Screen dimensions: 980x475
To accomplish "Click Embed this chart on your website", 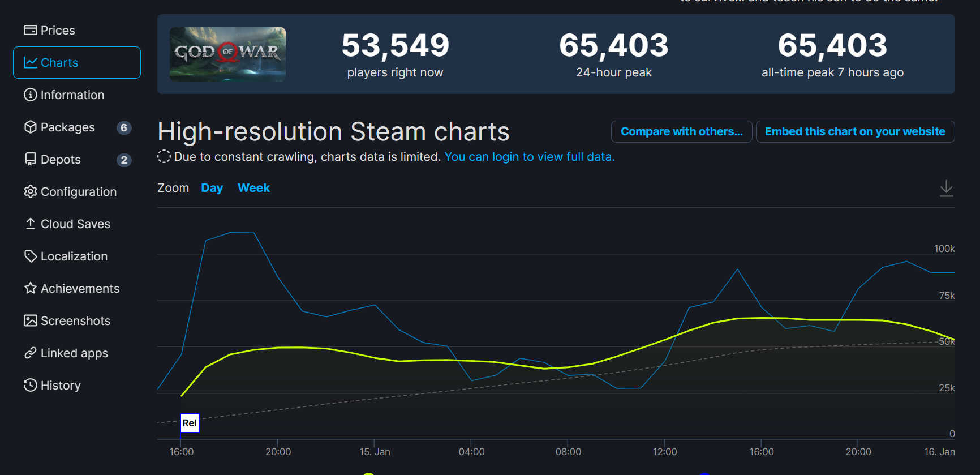I will click(854, 131).
